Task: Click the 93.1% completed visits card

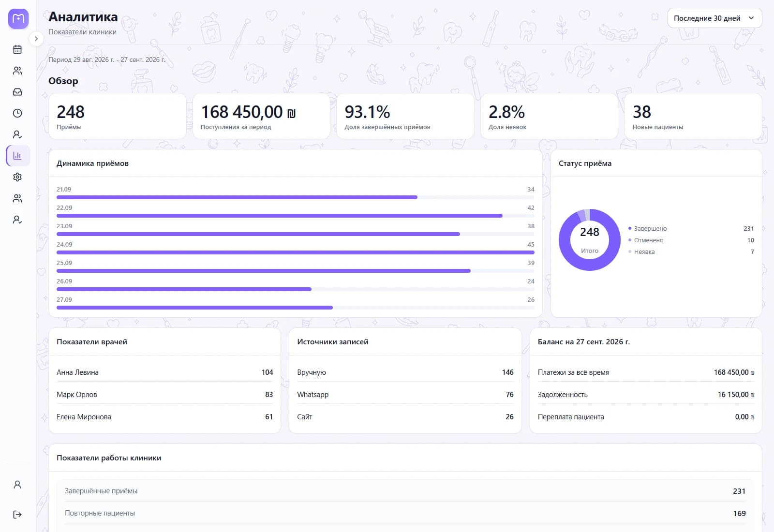Action: pyautogui.click(x=405, y=116)
